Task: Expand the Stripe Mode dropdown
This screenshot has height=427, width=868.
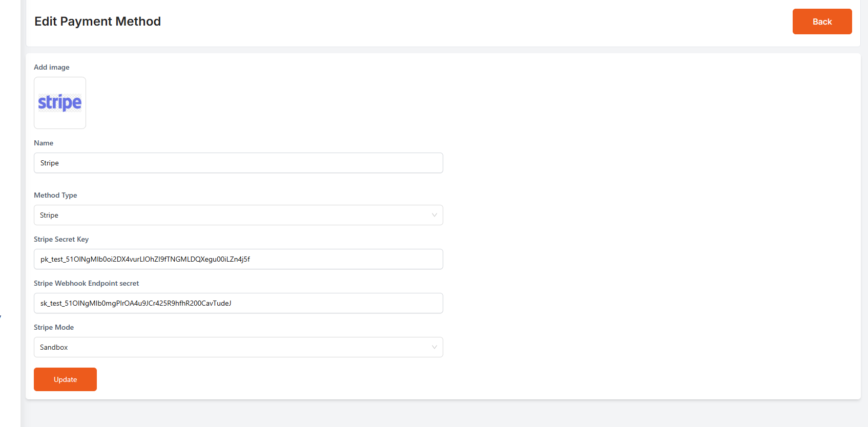Action: point(238,347)
